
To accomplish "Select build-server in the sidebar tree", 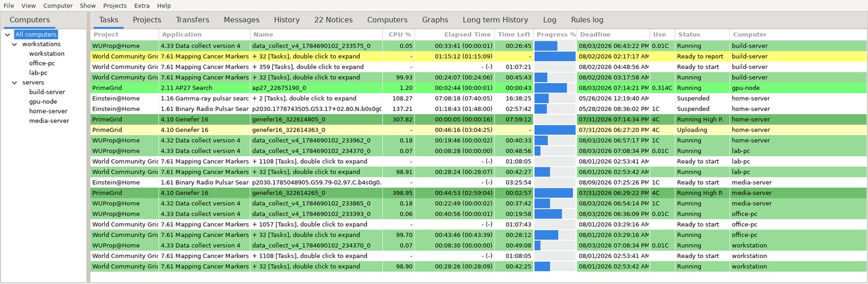I will (46, 92).
